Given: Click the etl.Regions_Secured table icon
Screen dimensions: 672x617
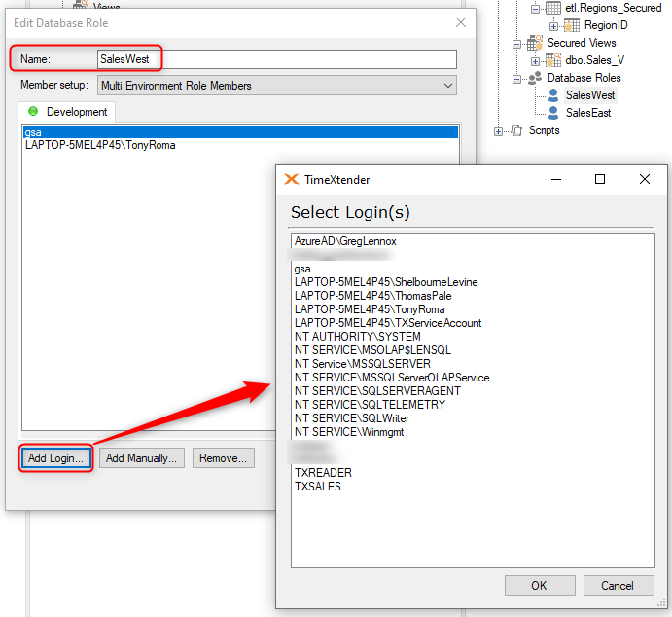Looking at the screenshot, I should point(552,8).
